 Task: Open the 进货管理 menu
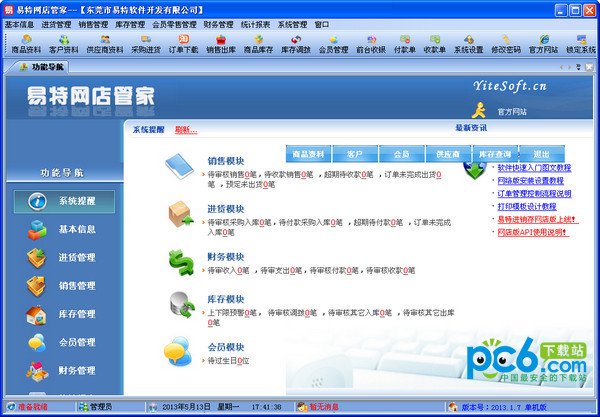(56, 25)
